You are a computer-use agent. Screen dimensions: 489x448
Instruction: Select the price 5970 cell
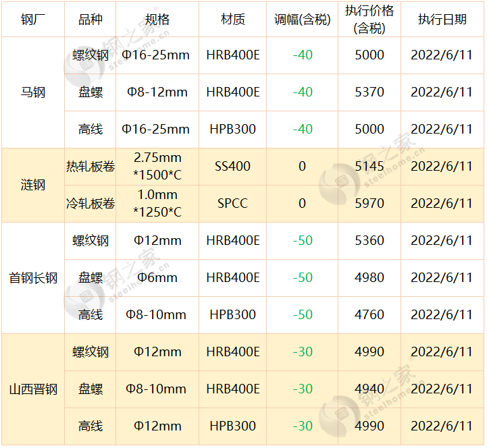[x=369, y=204]
